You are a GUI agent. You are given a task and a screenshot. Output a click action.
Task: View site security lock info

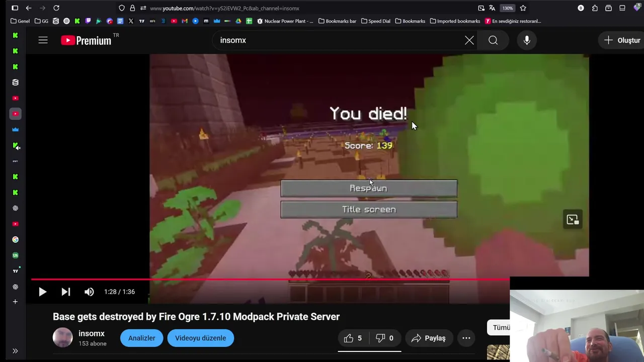click(x=132, y=8)
